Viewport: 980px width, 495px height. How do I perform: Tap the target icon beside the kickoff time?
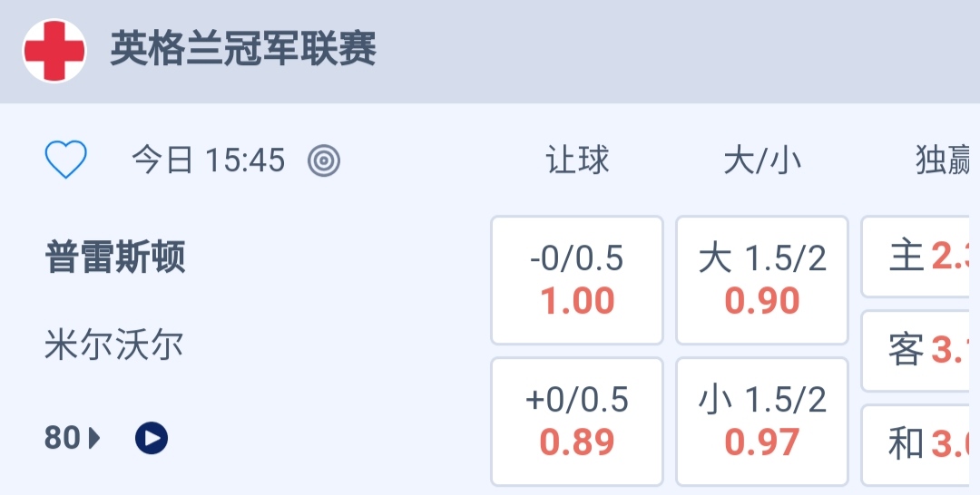point(324,161)
